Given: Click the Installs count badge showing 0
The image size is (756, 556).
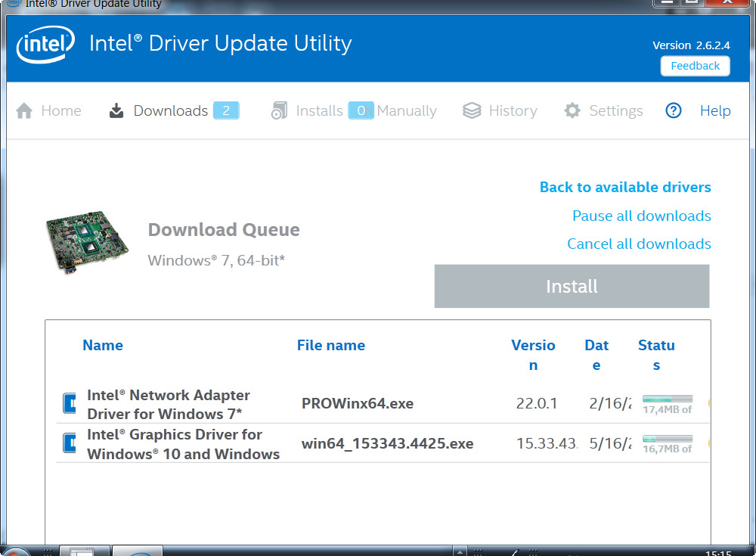Looking at the screenshot, I should pyautogui.click(x=361, y=110).
